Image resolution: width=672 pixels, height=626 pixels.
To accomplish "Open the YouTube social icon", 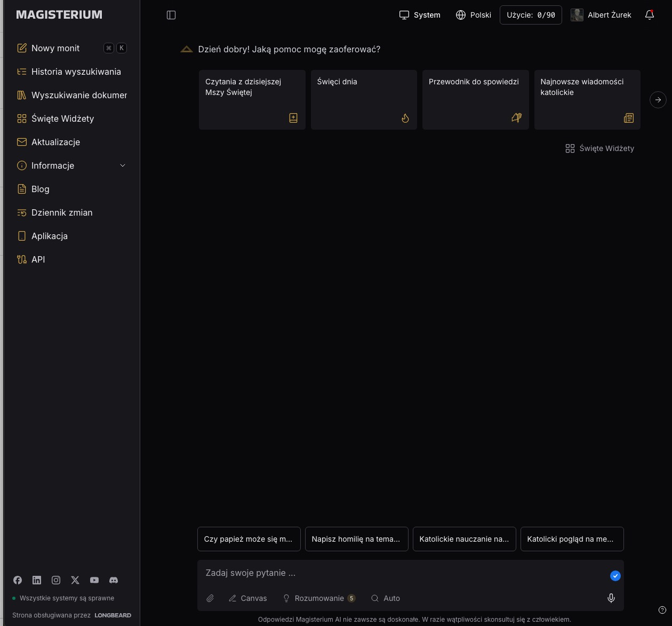I will tap(94, 580).
